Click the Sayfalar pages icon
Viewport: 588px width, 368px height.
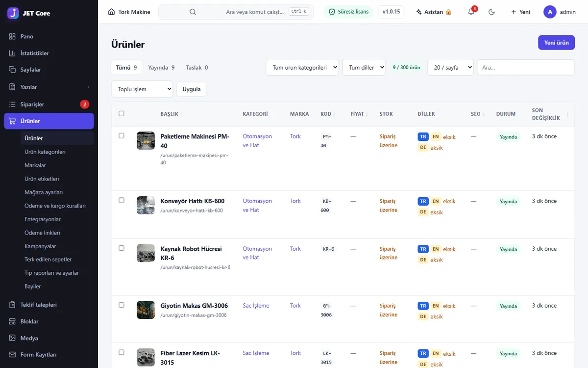pyautogui.click(x=12, y=70)
